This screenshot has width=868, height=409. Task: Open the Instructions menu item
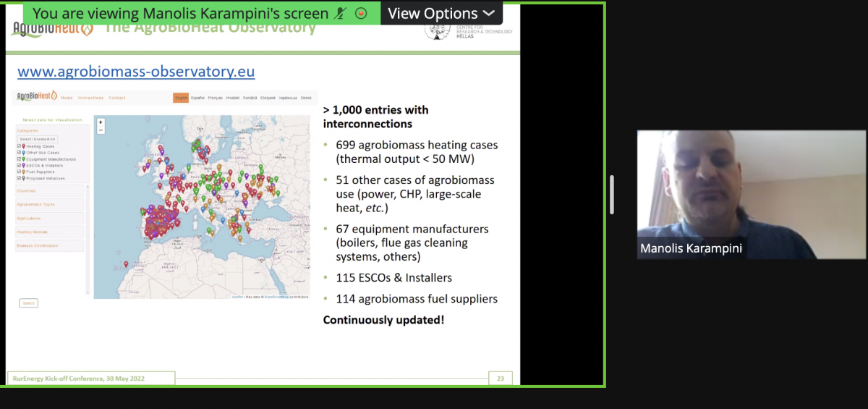coord(90,98)
